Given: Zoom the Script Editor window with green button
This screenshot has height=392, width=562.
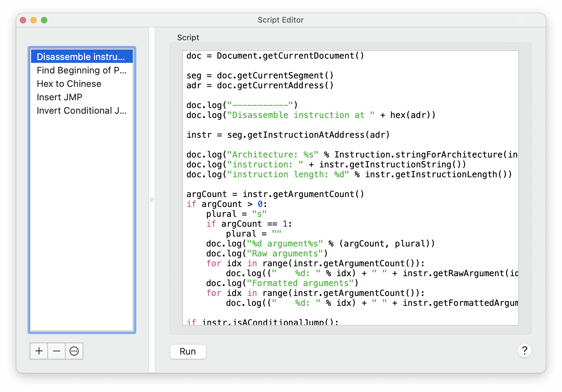Looking at the screenshot, I should coord(44,20).
